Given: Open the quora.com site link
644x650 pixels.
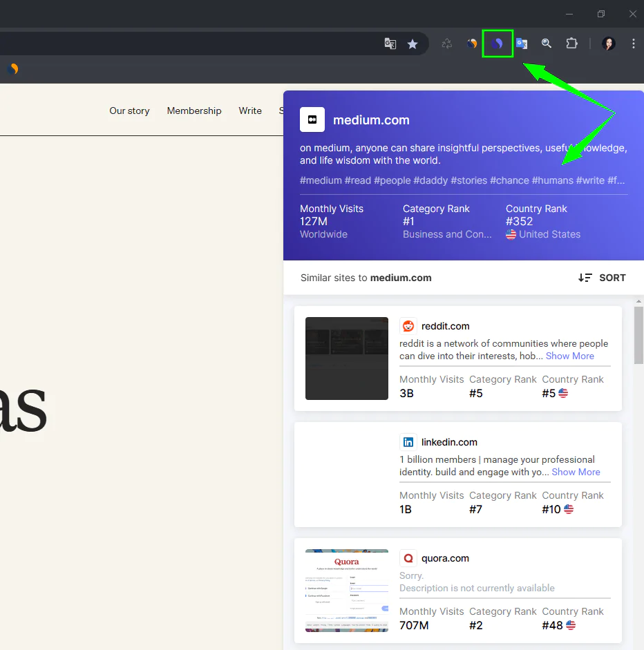Looking at the screenshot, I should click(445, 558).
